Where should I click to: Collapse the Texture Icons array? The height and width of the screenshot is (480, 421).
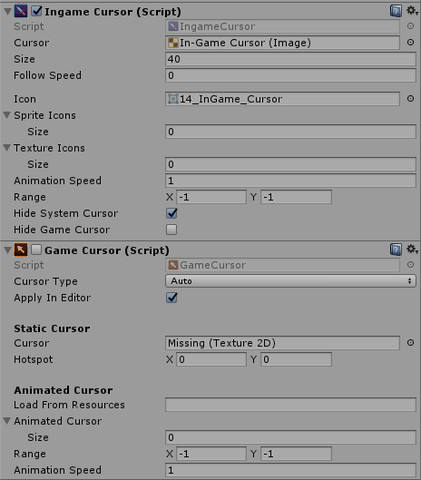tap(7, 148)
